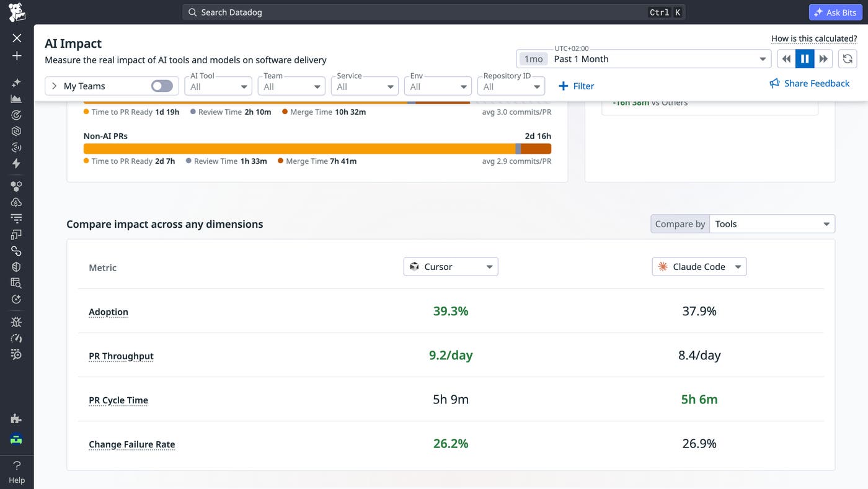Click the chain link sidebar icon
Viewport: 868px width, 489px height.
[17, 251]
